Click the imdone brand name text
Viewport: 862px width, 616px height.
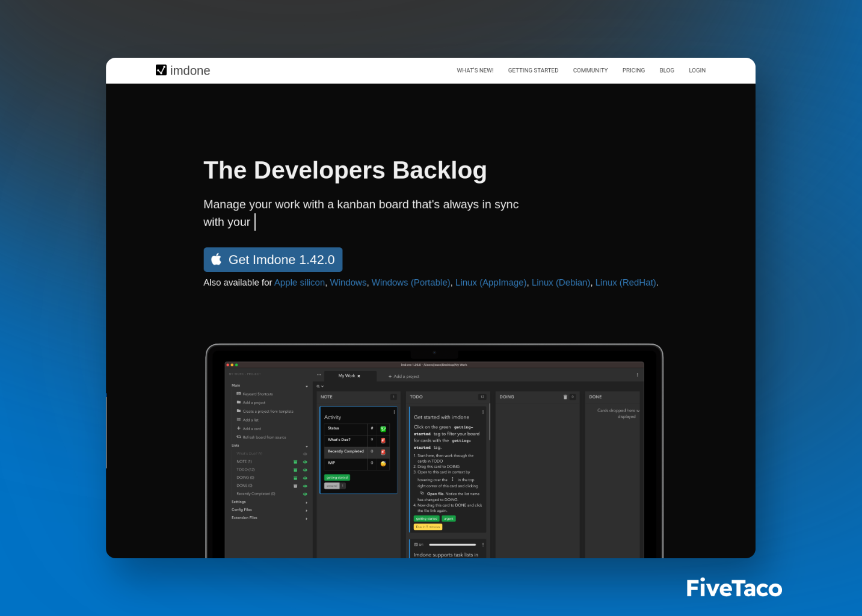click(190, 71)
